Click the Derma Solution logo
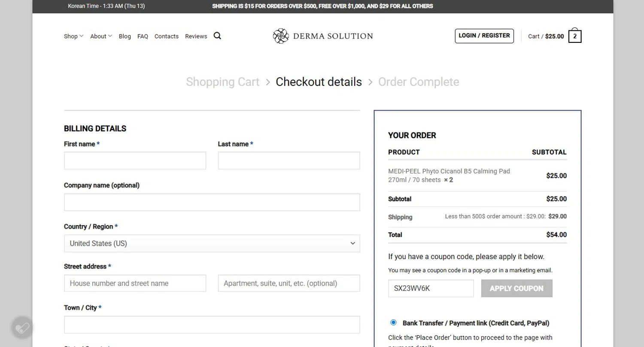The image size is (644, 347). click(323, 36)
